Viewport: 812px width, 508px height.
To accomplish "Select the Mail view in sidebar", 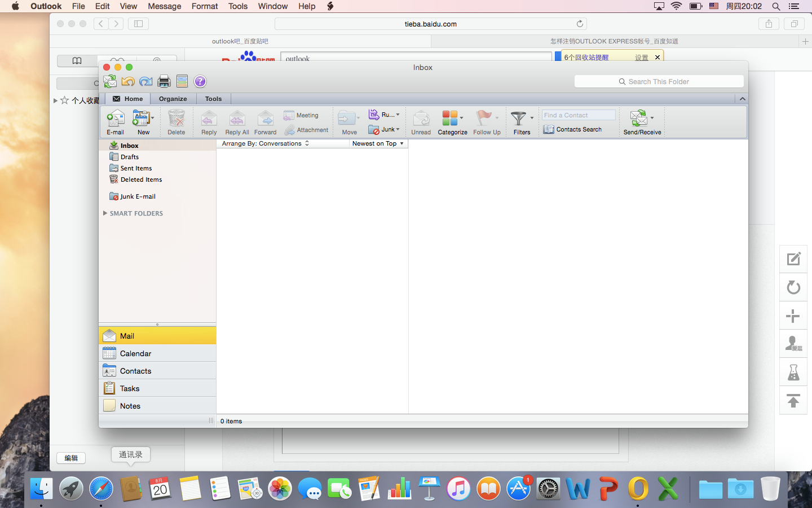I will [157, 336].
